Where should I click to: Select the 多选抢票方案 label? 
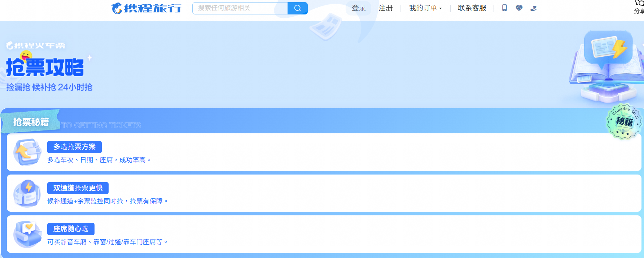(74, 147)
